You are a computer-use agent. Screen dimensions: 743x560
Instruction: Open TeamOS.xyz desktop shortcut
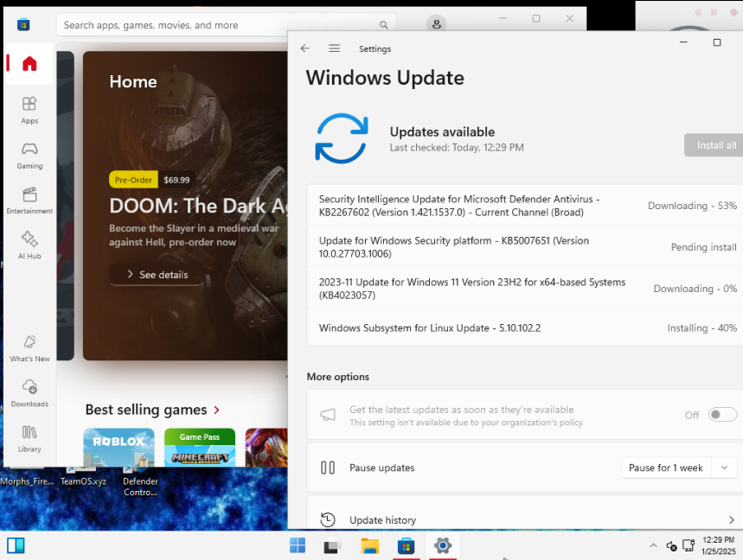tap(83, 477)
